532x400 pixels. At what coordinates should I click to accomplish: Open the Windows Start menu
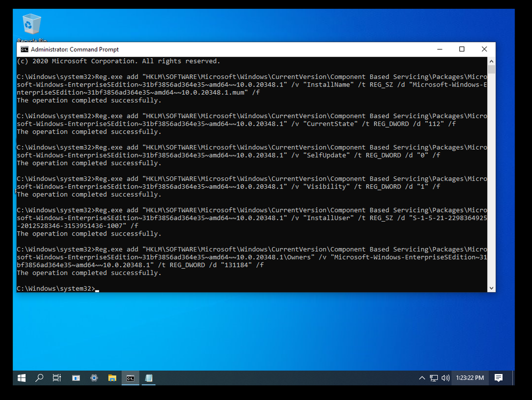pos(21,378)
